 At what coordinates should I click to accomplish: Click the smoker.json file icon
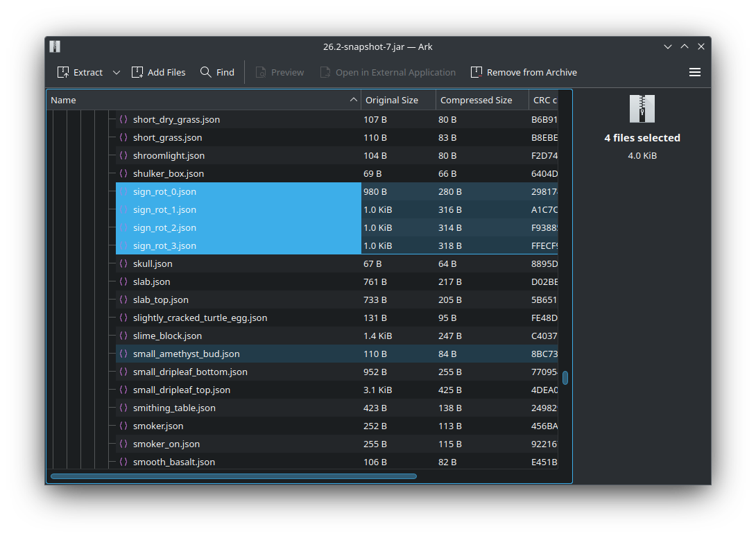click(x=123, y=426)
